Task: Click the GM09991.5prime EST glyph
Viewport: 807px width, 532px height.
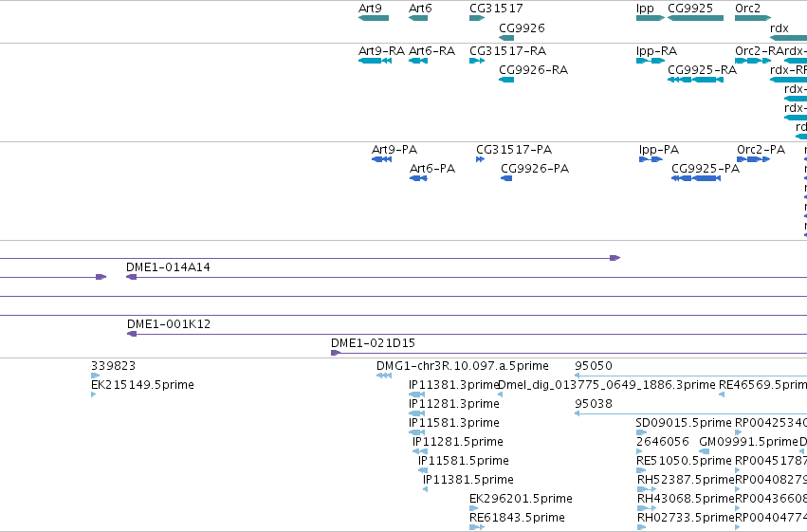Action: 704,451
